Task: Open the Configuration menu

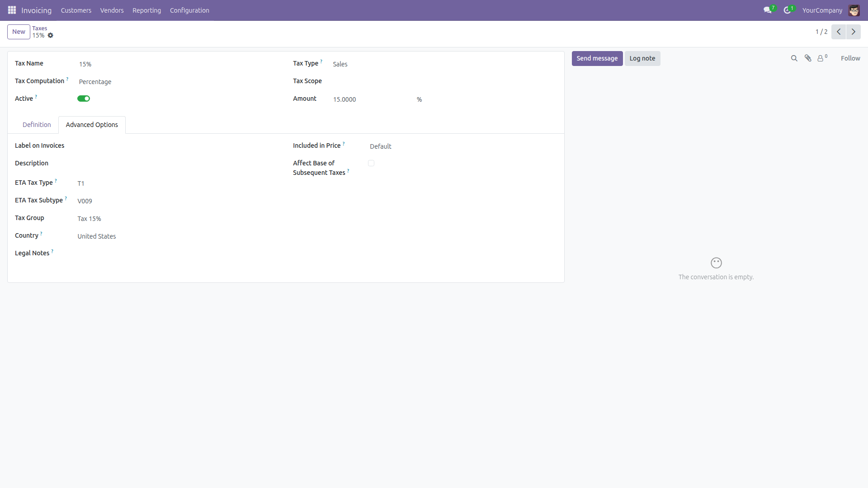Action: tap(189, 10)
